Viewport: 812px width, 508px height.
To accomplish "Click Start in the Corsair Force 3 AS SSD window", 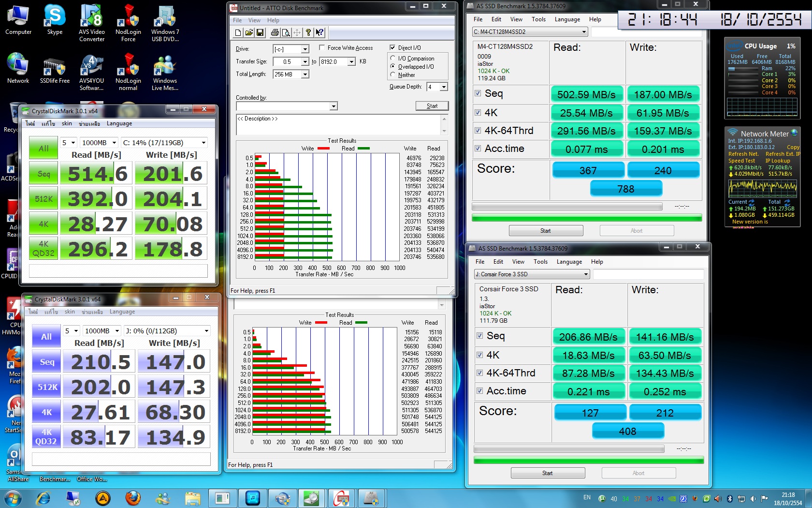I will coord(548,473).
